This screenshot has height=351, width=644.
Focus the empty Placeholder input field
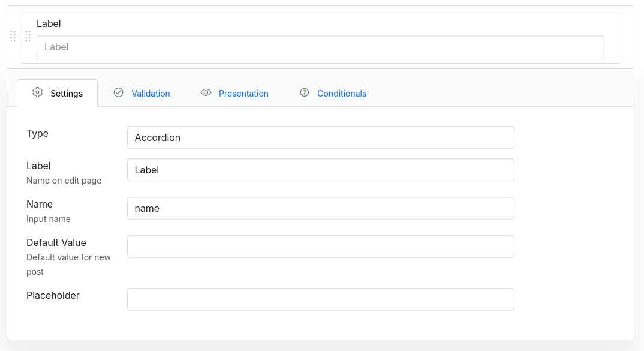[x=320, y=299]
